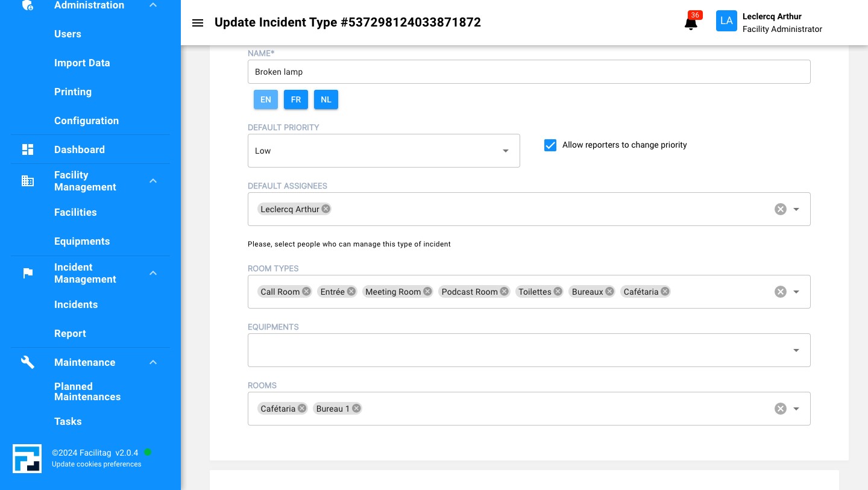The height and width of the screenshot is (490, 868).
Task: Remove the Toilettes chip
Action: click(558, 291)
